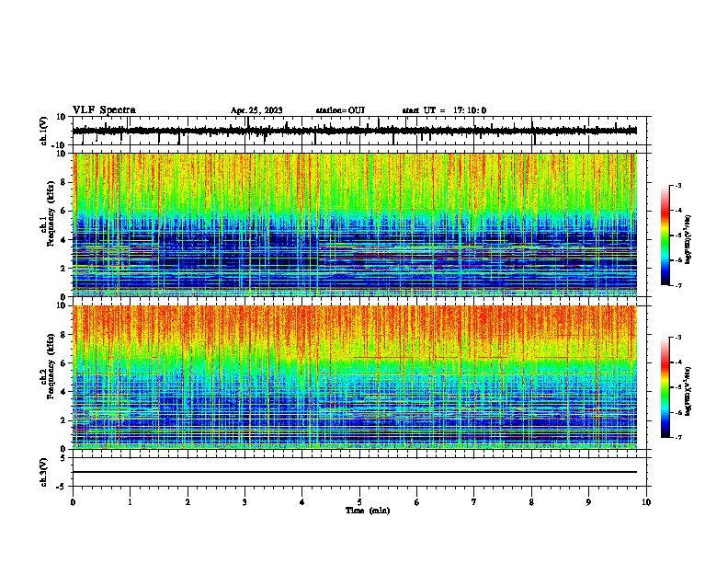The width and height of the screenshot is (728, 563).
Task: Click time-axis tick label "4"
Action: click(x=302, y=502)
